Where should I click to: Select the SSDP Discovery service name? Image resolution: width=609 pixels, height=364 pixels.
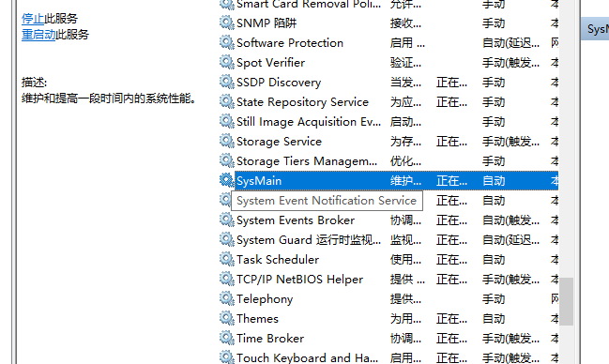279,83
